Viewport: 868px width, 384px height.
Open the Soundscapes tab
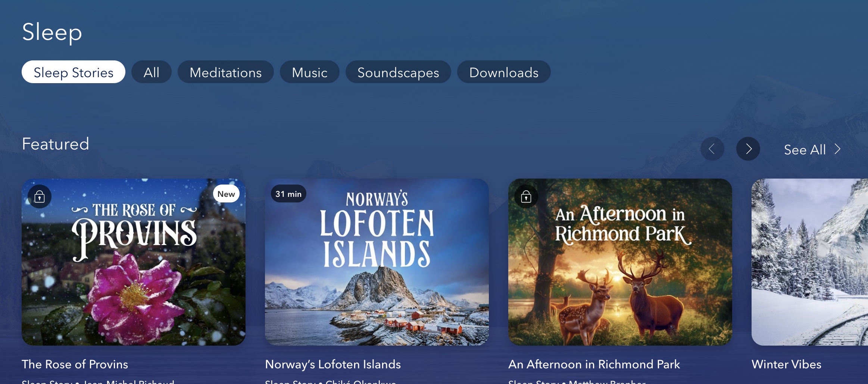click(x=398, y=72)
